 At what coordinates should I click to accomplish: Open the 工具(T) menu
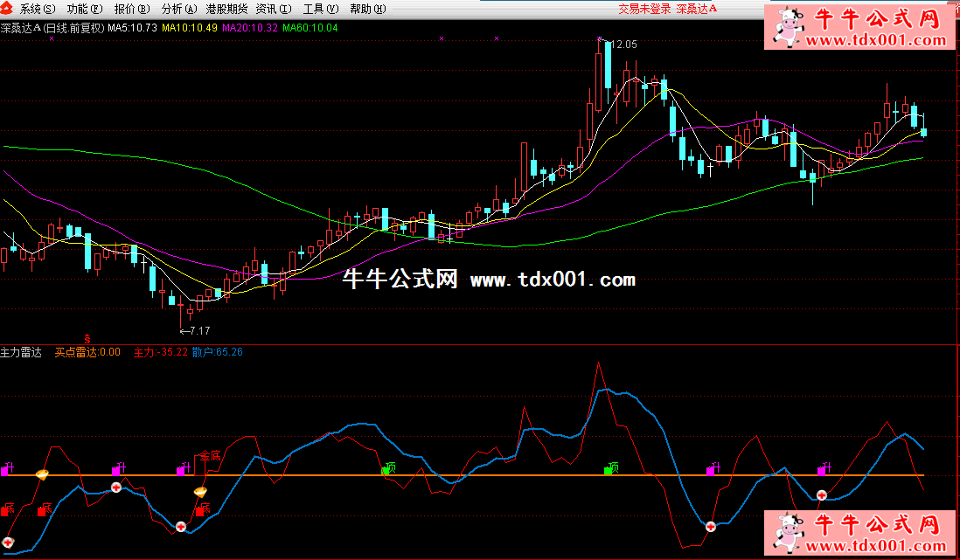[x=318, y=9]
